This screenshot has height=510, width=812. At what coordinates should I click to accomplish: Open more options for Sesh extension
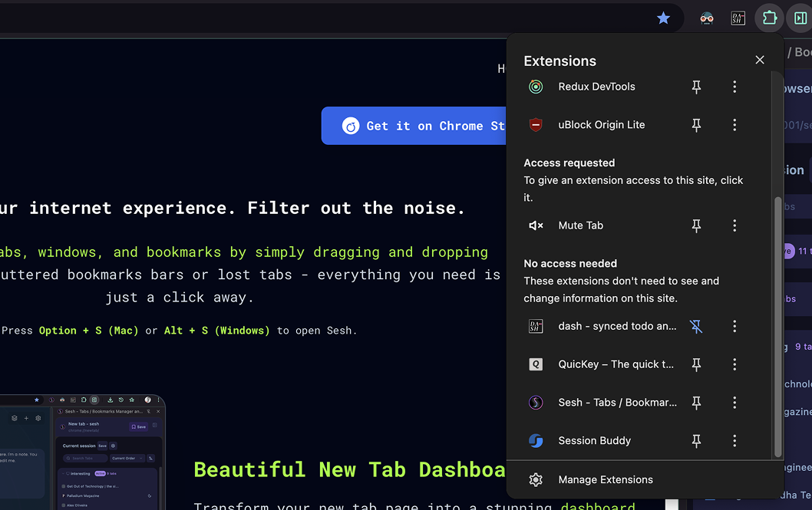(734, 403)
